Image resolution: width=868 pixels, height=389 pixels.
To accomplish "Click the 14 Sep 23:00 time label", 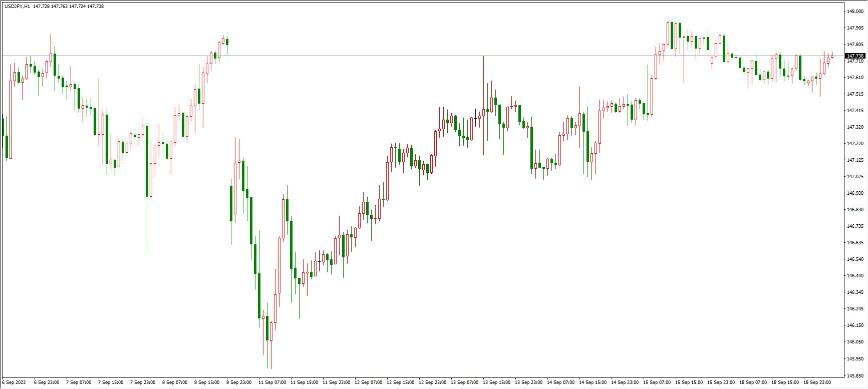I will 625,382.
